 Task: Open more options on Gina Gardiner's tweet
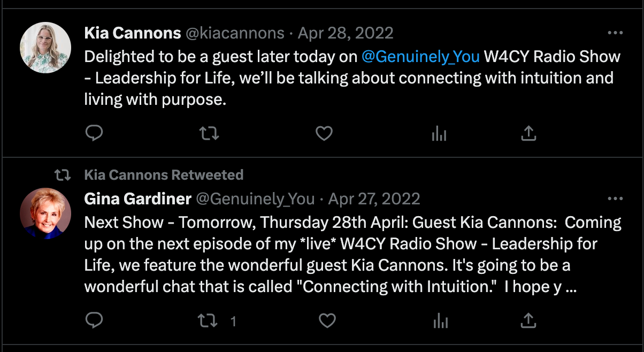[x=616, y=199]
